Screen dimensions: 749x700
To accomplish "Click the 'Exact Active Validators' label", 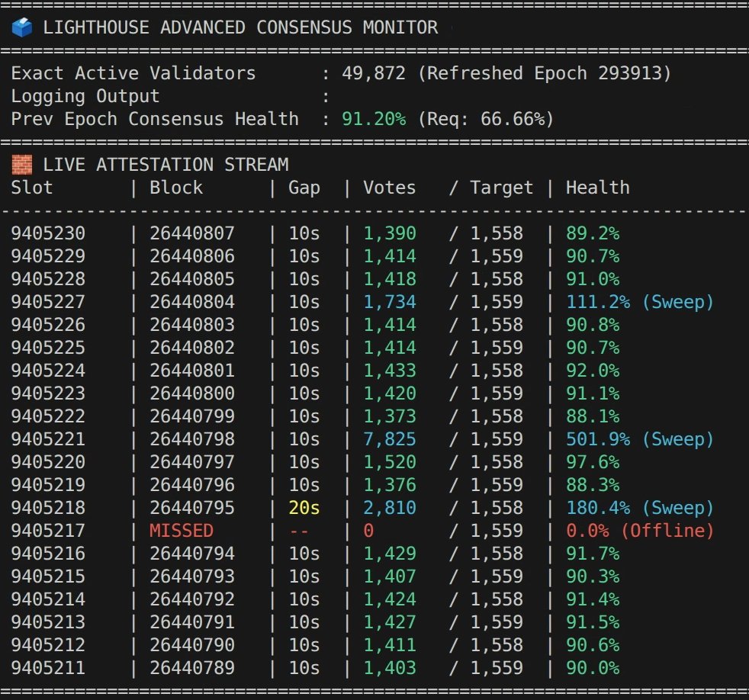I will point(133,73).
